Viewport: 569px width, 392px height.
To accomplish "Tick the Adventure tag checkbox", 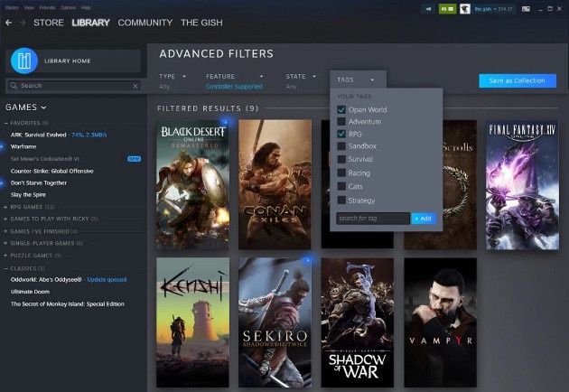I will pyautogui.click(x=341, y=121).
